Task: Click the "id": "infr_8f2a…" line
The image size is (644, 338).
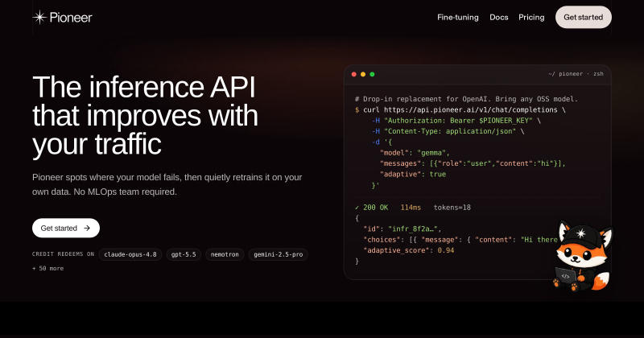Action: pos(402,229)
